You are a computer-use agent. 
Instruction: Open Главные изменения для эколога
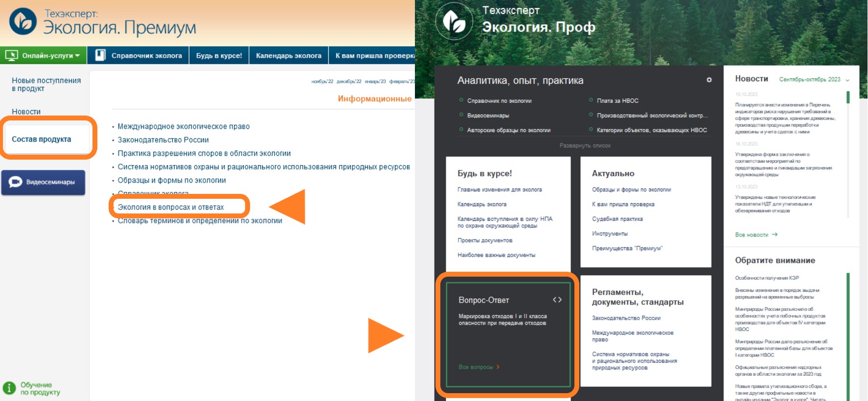click(500, 189)
